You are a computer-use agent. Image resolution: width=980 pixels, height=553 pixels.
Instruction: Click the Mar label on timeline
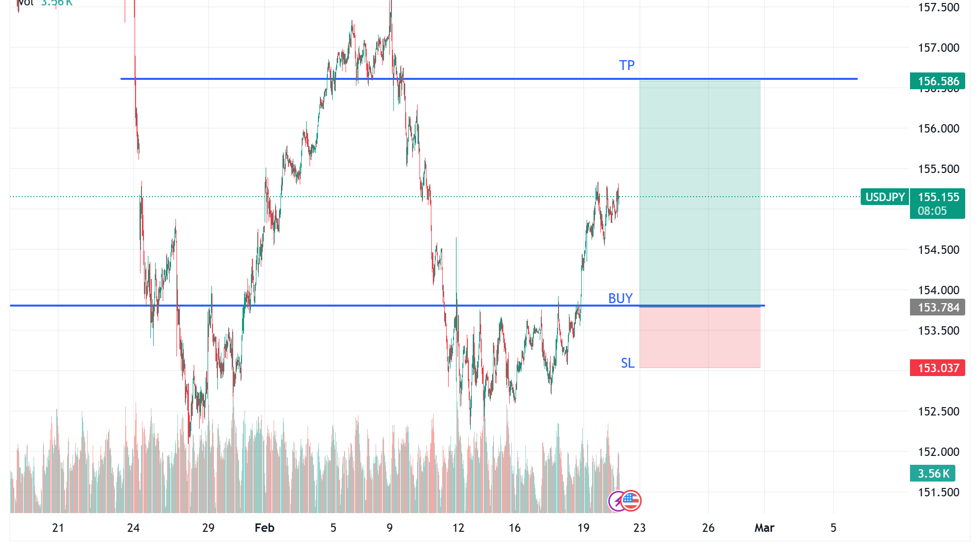click(764, 527)
